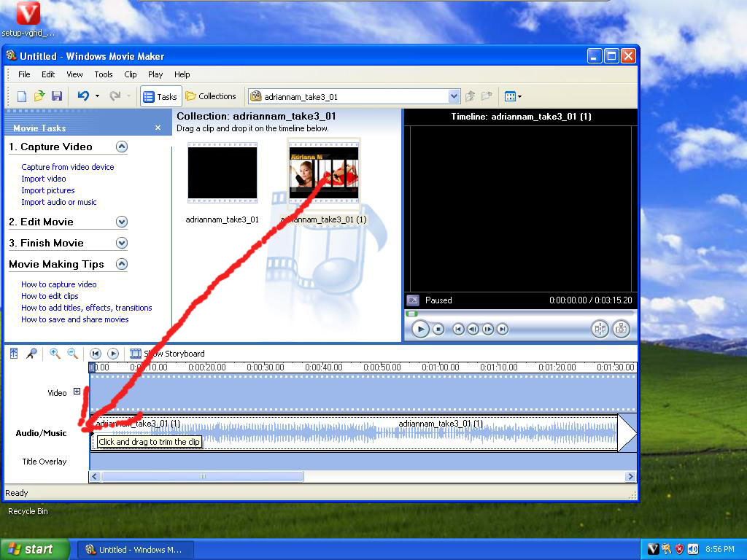Screen dimensions: 747x560
Task: Toggle the Collections pane button
Action: point(211,96)
